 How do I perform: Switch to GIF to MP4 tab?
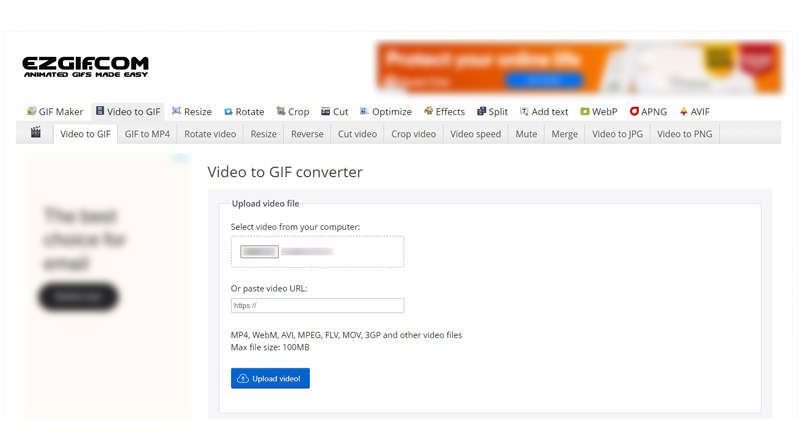(x=147, y=134)
